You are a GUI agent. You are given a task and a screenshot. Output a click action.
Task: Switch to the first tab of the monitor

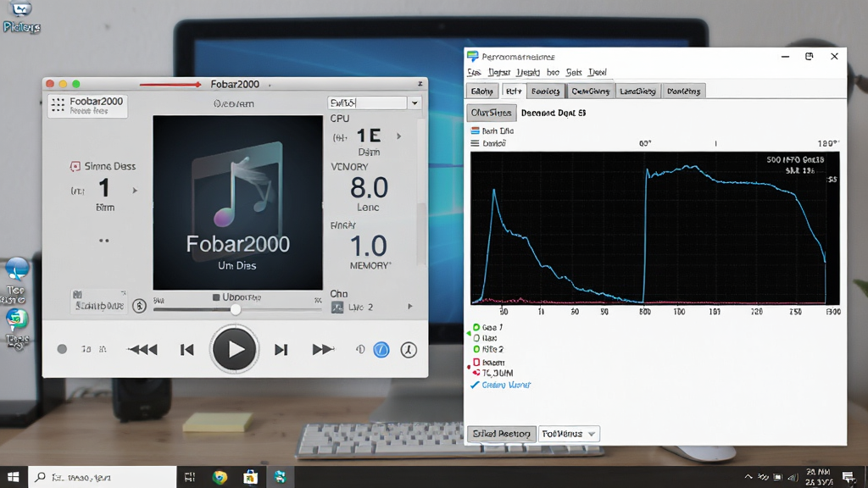tap(482, 91)
